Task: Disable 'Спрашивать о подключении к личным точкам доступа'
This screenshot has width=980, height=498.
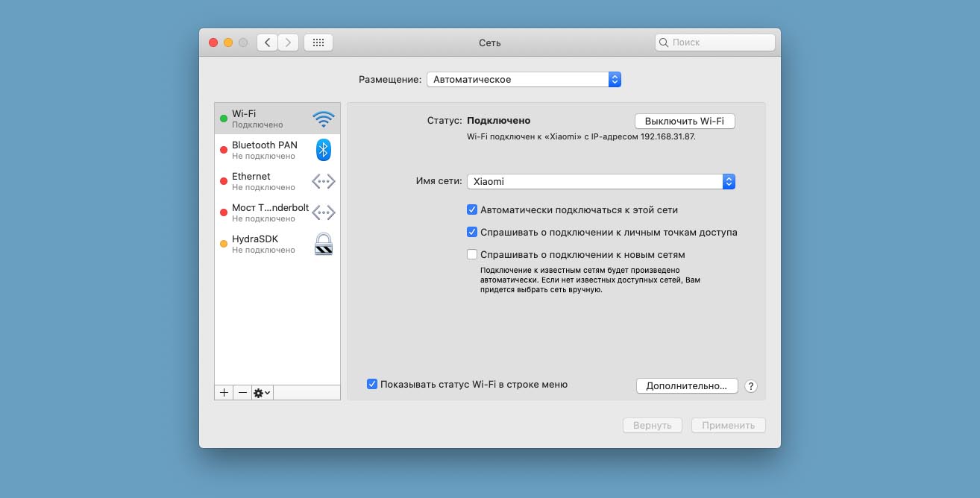Action: [472, 233]
